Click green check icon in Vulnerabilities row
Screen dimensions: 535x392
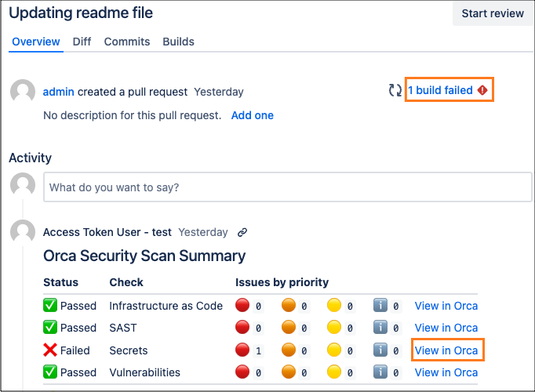(x=50, y=372)
